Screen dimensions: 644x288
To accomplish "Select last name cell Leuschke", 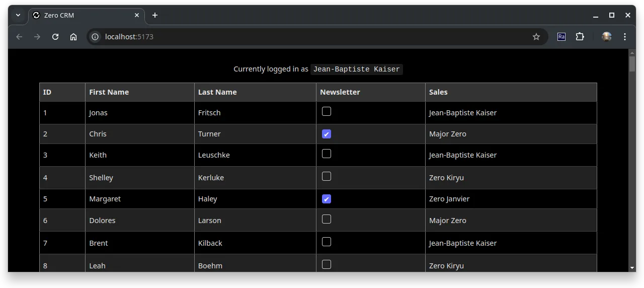I will tap(255, 155).
